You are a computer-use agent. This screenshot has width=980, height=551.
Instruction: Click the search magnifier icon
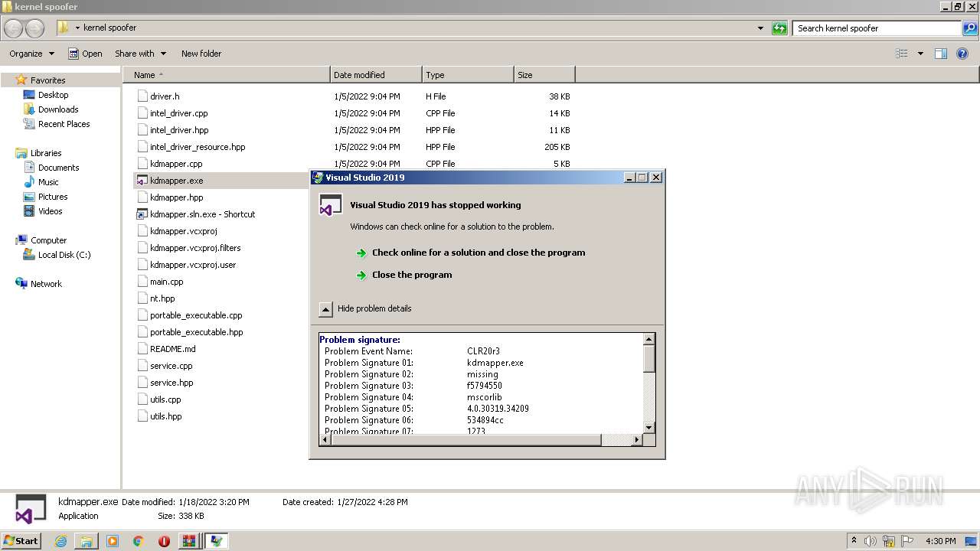(x=970, y=28)
